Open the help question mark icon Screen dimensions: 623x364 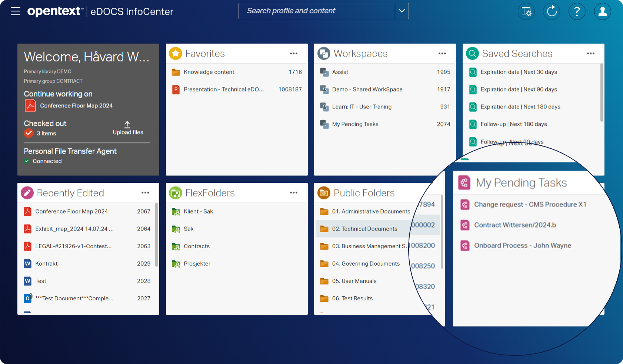tap(577, 11)
